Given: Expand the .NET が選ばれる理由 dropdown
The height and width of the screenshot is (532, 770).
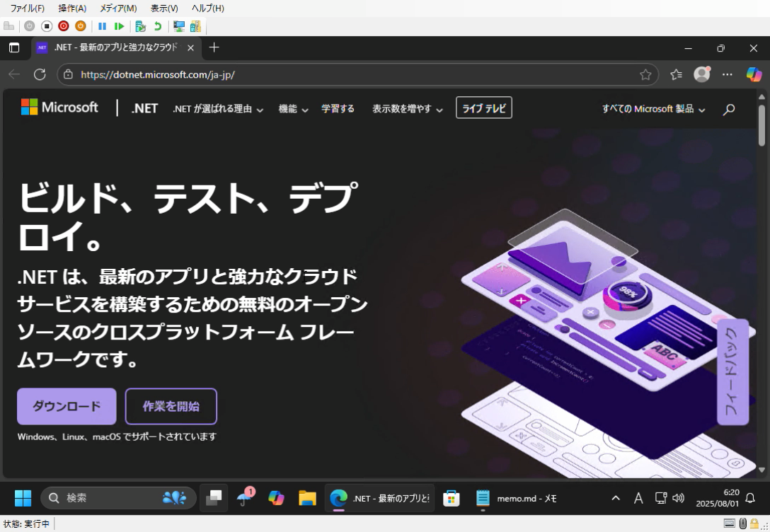Looking at the screenshot, I should click(218, 109).
